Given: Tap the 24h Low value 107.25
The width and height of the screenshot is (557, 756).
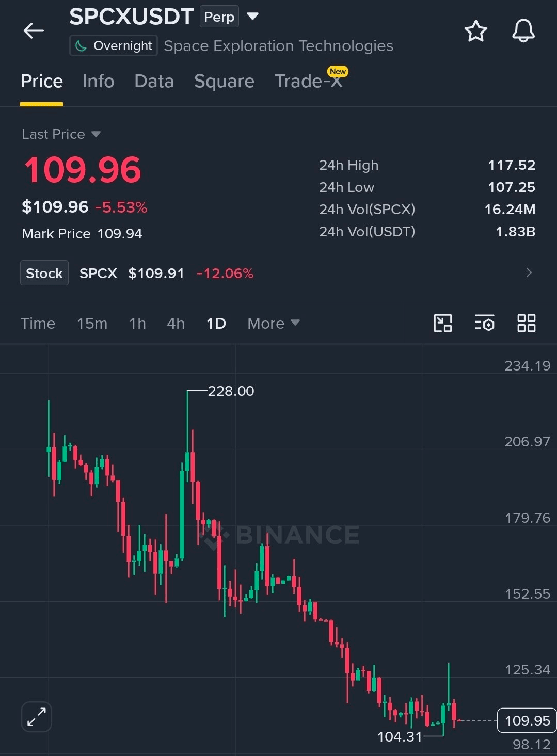Looking at the screenshot, I should (512, 187).
